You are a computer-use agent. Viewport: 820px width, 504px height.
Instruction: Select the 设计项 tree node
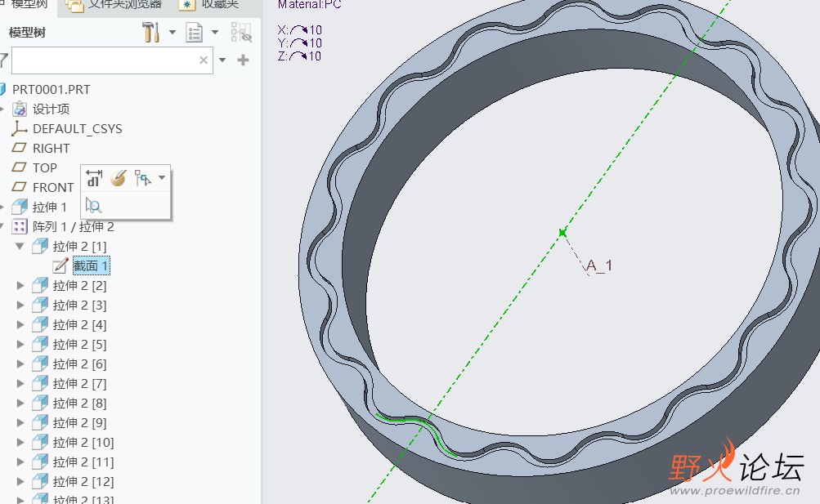click(51, 109)
